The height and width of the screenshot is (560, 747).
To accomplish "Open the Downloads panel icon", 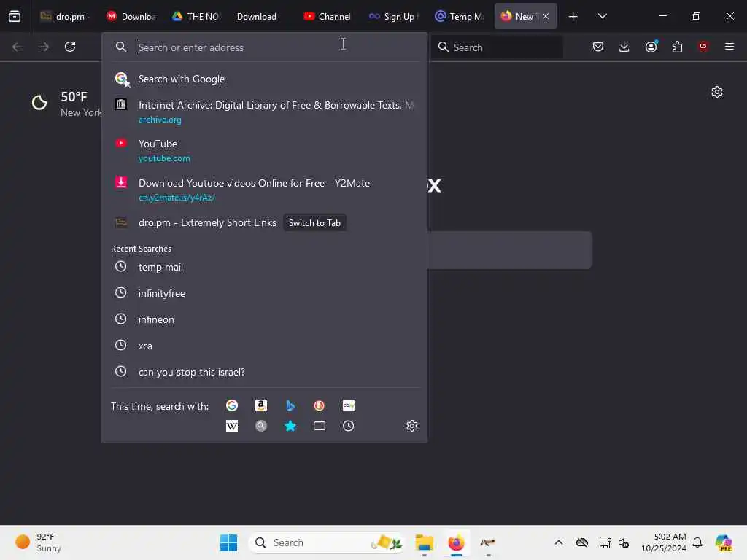I will 624,47.
